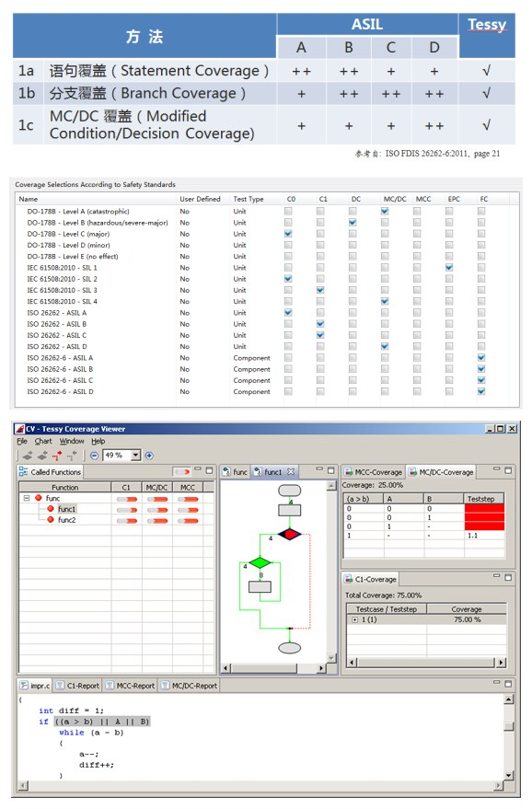532x809 pixels.
Task: Click the MCC coverage bar for func2
Action: [188, 521]
